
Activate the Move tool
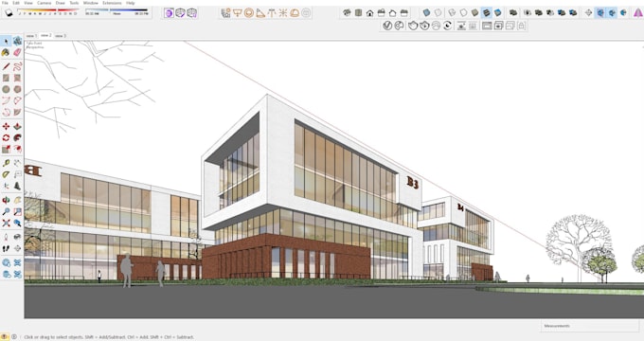(6, 127)
